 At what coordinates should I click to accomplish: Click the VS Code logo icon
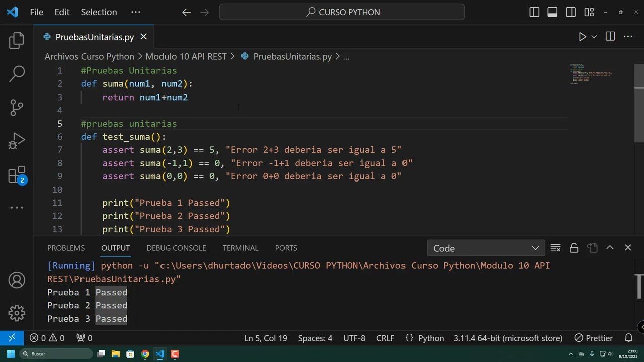pos(12,12)
